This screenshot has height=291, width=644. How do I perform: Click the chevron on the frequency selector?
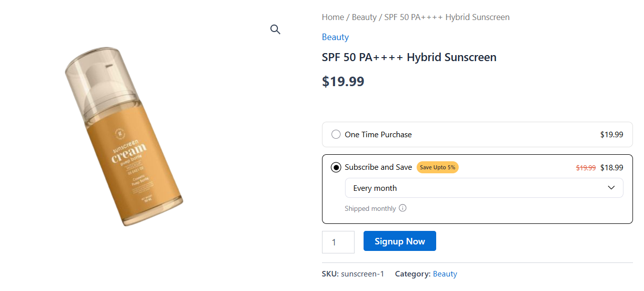(611, 187)
